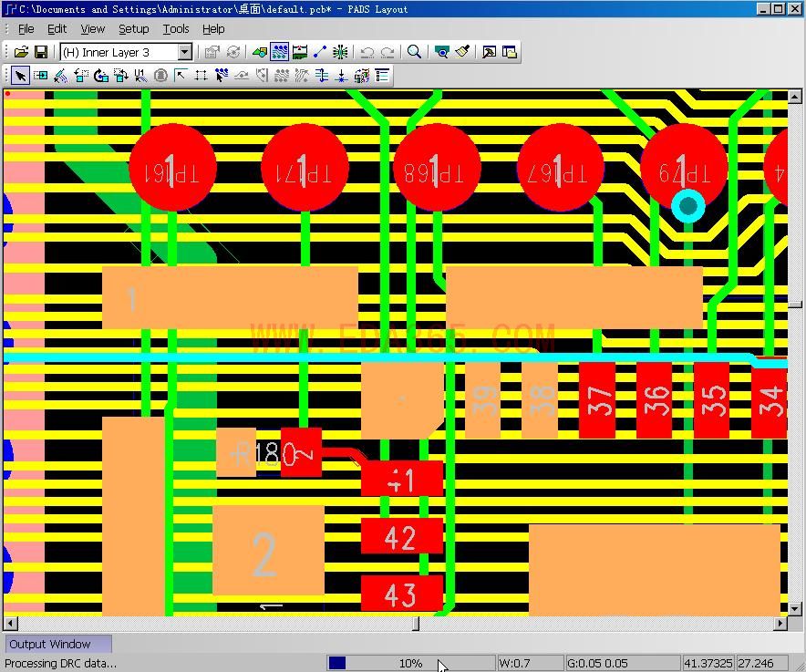The width and height of the screenshot is (806, 672).
Task: Toggle the Design Toolbar button
Action: (279, 53)
